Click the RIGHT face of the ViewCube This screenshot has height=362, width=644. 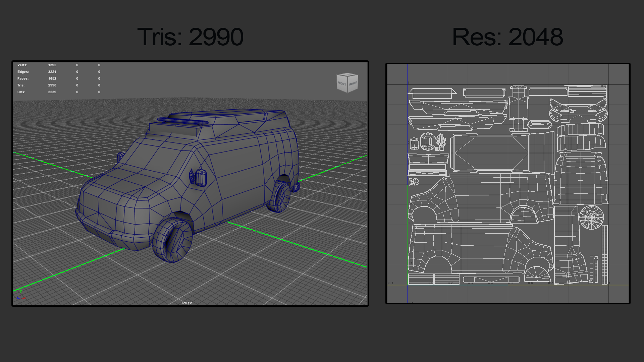coord(353,83)
